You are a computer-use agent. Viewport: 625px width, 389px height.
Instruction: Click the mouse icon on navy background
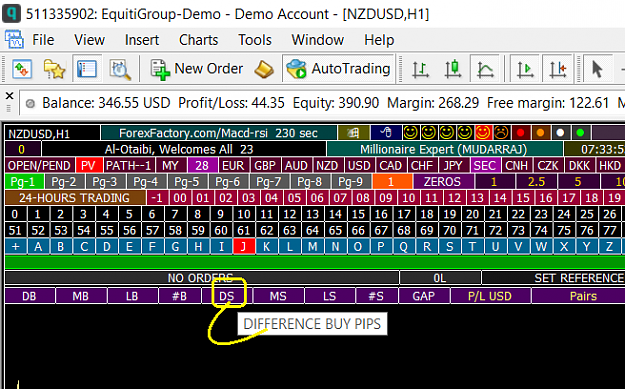coord(385,132)
